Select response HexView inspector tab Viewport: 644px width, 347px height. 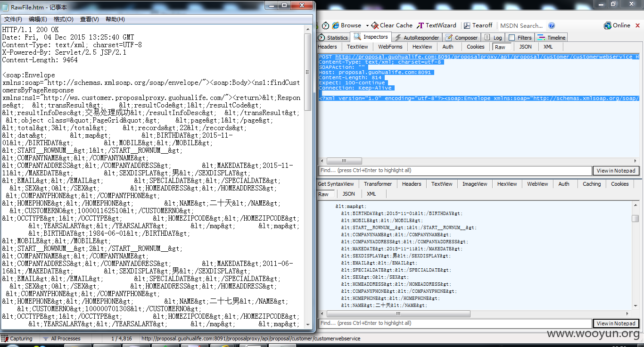[x=507, y=184]
